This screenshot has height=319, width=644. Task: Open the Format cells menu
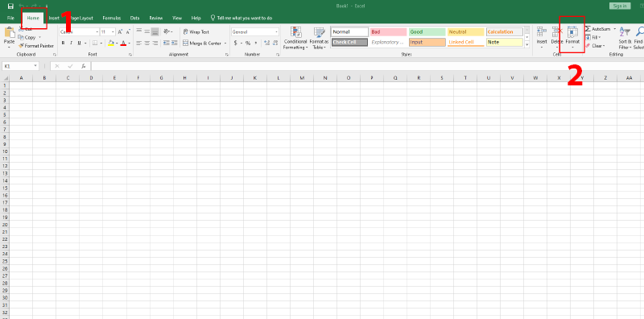[x=572, y=37]
